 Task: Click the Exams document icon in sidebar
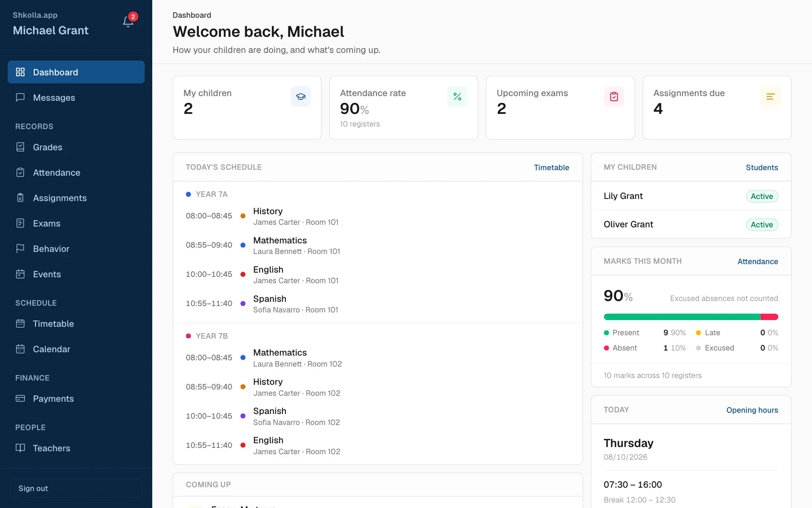(20, 223)
